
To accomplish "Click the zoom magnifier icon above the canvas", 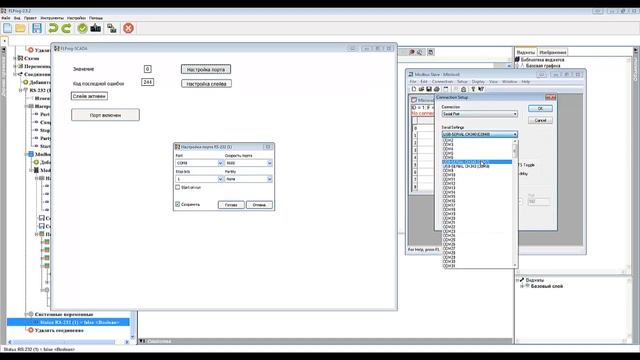I will click(x=420, y=52).
